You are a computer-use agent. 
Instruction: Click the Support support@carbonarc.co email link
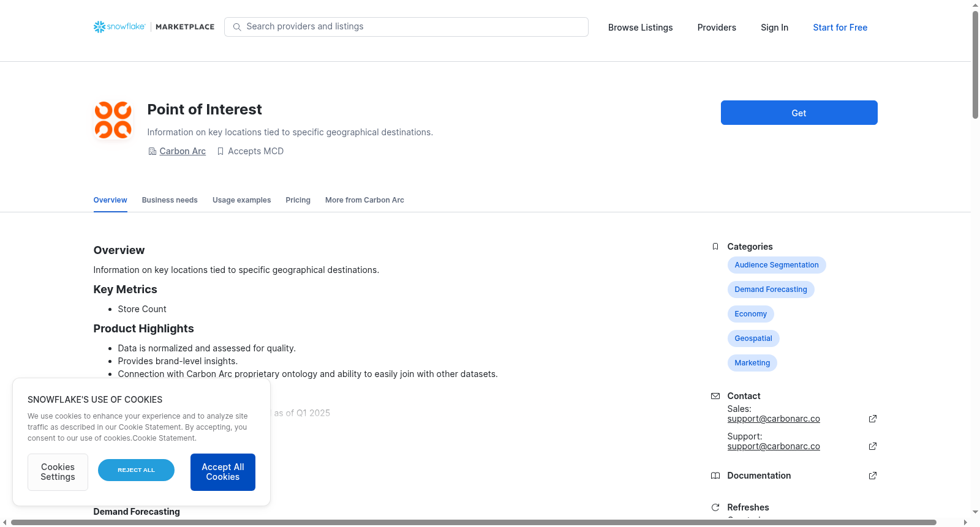coord(774,447)
